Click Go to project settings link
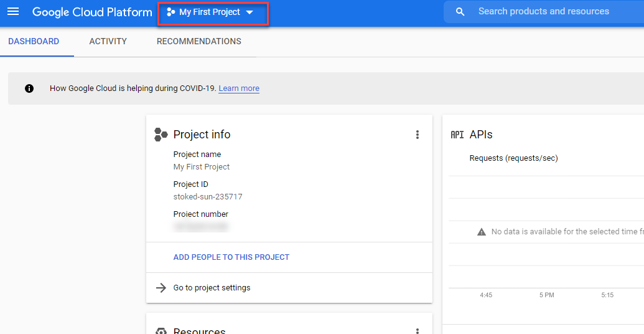The image size is (644, 334). [212, 288]
